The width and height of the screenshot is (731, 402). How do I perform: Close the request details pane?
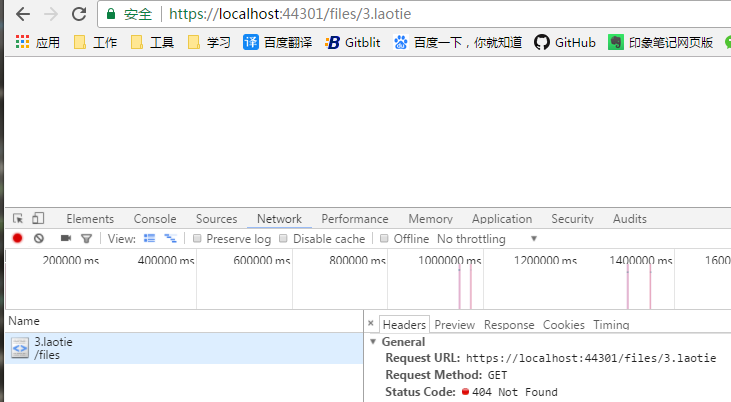pos(371,323)
